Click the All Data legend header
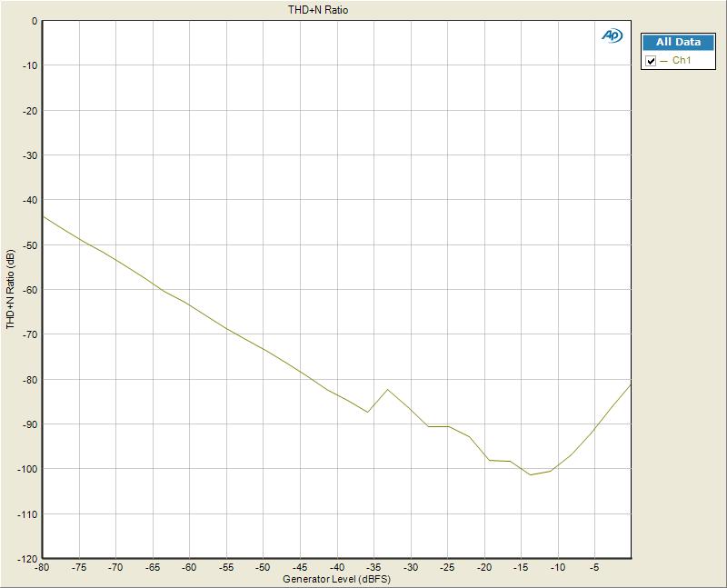The width and height of the screenshot is (727, 588). (678, 42)
